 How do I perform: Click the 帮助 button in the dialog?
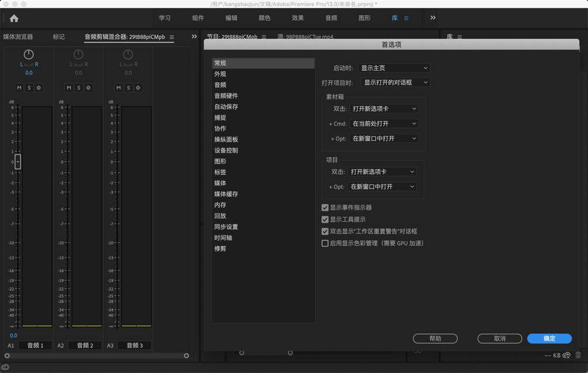(435, 339)
